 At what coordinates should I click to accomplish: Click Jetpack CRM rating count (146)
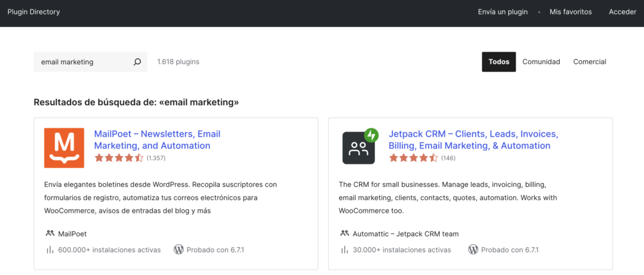click(448, 158)
